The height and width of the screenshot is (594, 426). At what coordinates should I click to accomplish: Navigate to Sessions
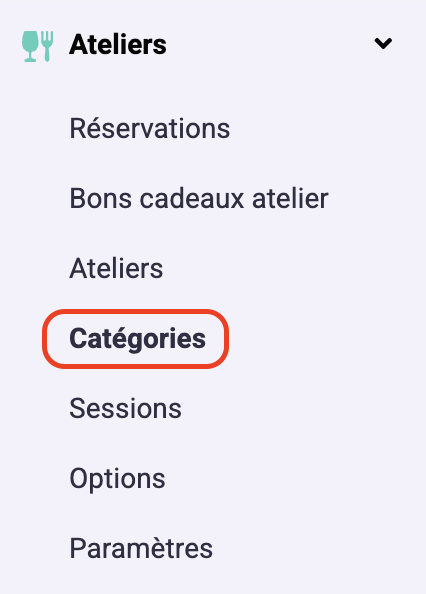coord(125,408)
